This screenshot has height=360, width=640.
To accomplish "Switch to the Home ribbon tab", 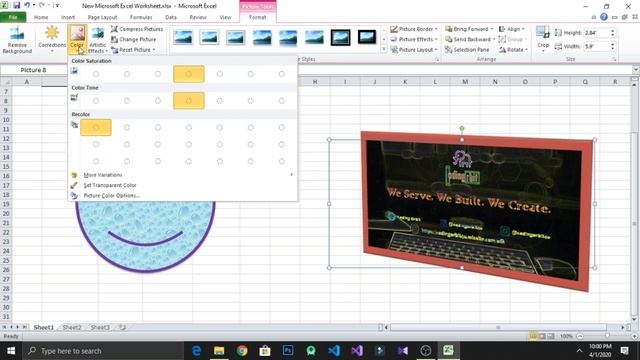I will [x=41, y=17].
